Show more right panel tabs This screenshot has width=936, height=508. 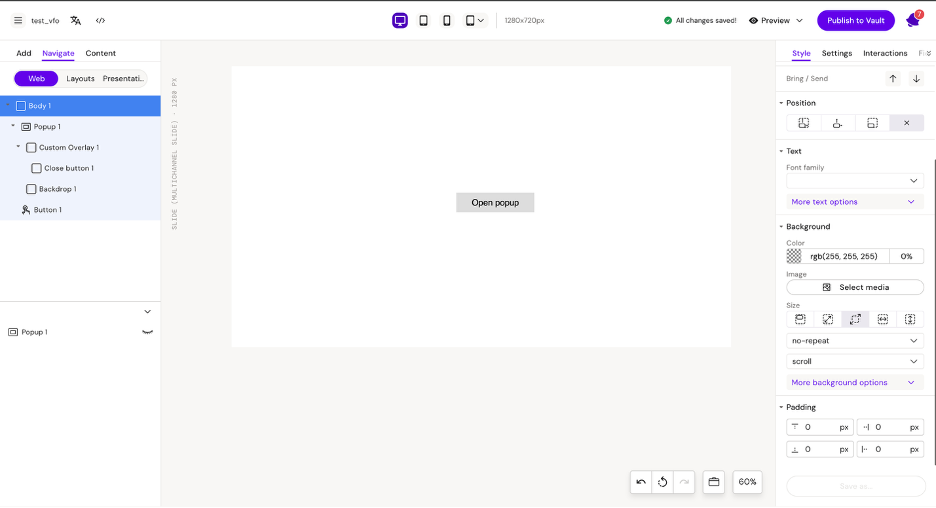928,53
